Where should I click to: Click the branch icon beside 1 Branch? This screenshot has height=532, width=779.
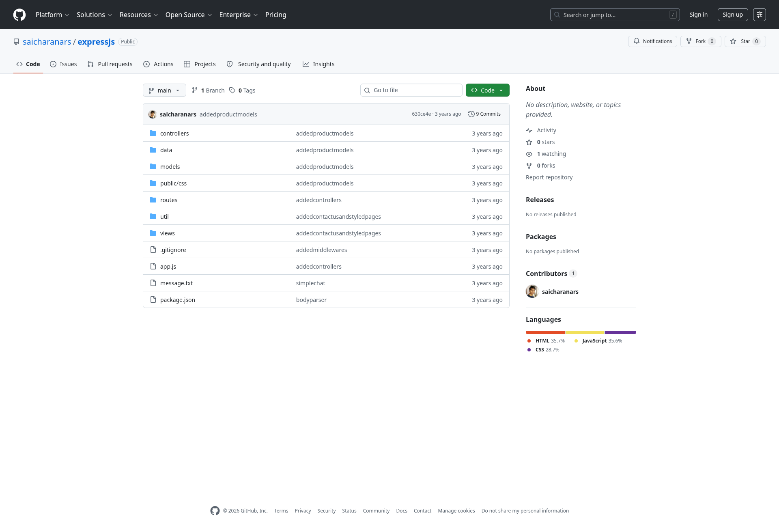coord(195,90)
